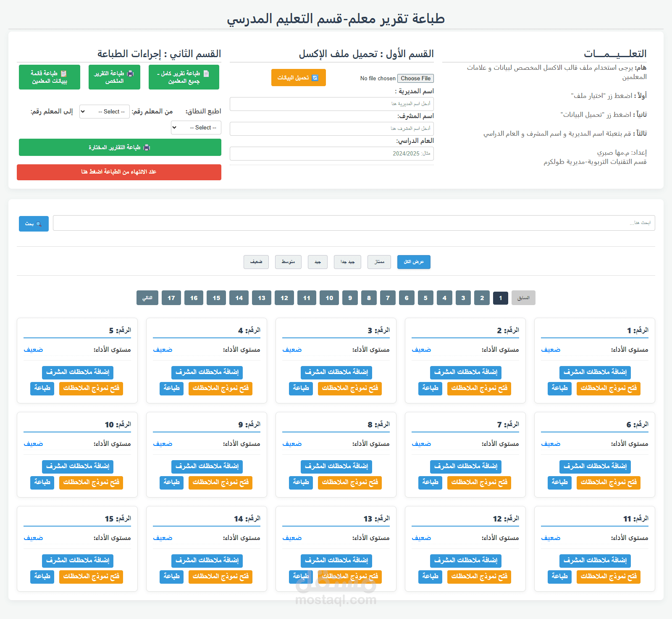Click print button on card number 10

tap(42, 482)
